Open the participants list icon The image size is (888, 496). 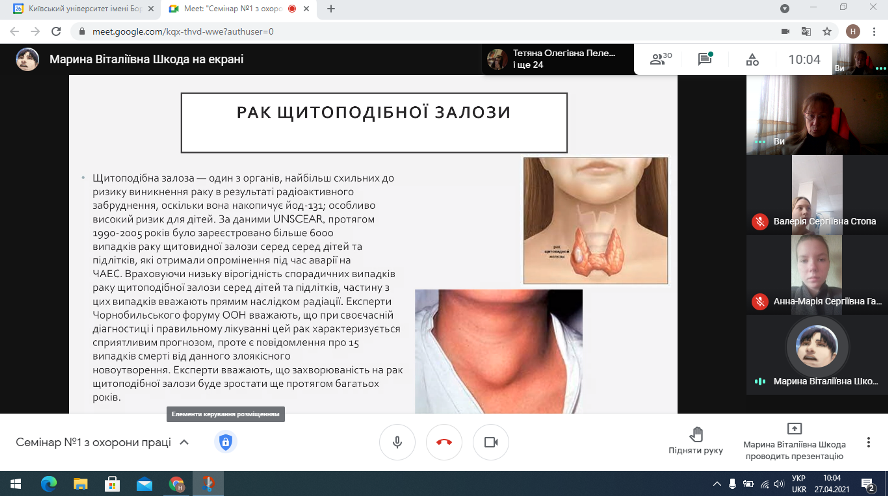pos(659,59)
